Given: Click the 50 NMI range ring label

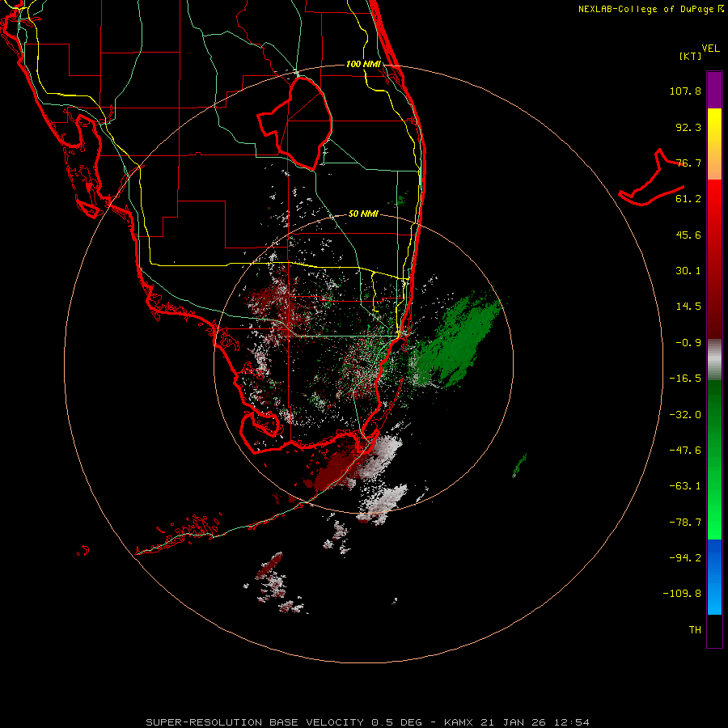Looking at the screenshot, I should (363, 214).
